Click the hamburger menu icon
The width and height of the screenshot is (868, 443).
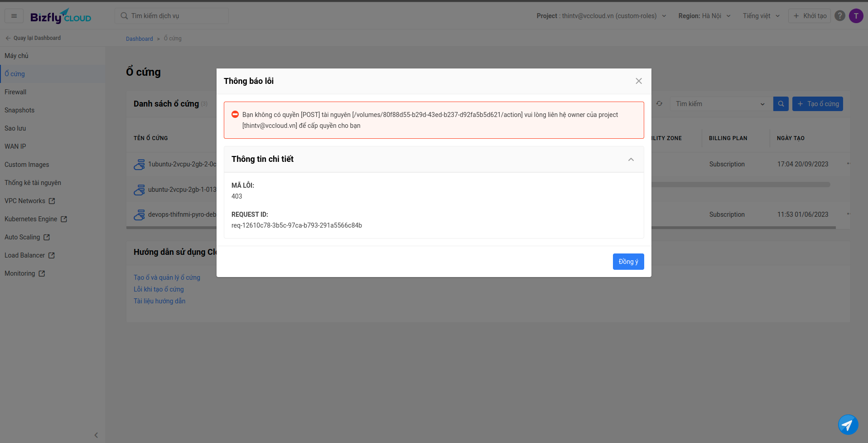tap(14, 16)
